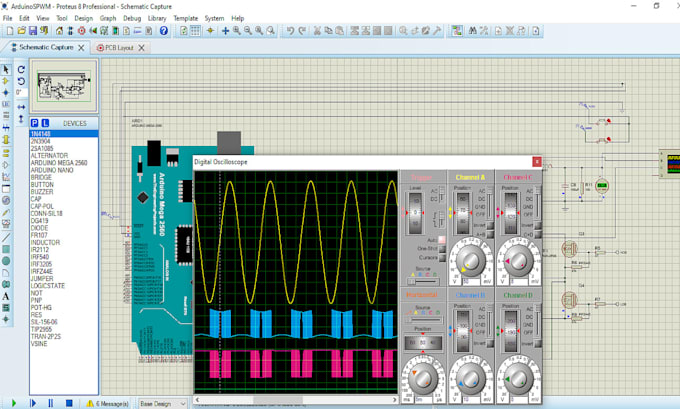The width and height of the screenshot is (680, 409).
Task: Click the Trigger Source channel slider
Action: (423, 281)
